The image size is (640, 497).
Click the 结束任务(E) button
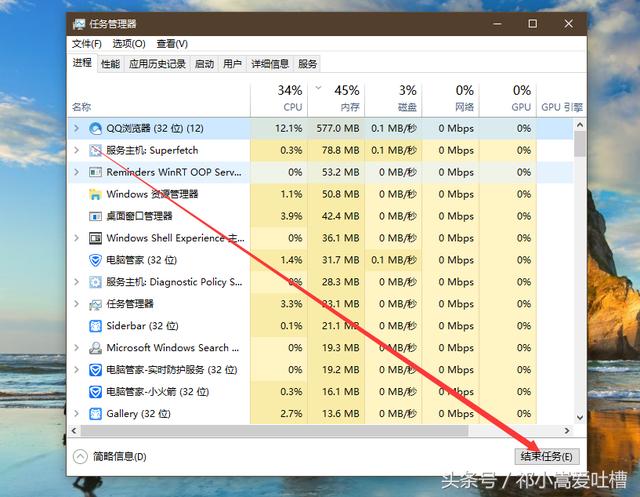pyautogui.click(x=547, y=457)
